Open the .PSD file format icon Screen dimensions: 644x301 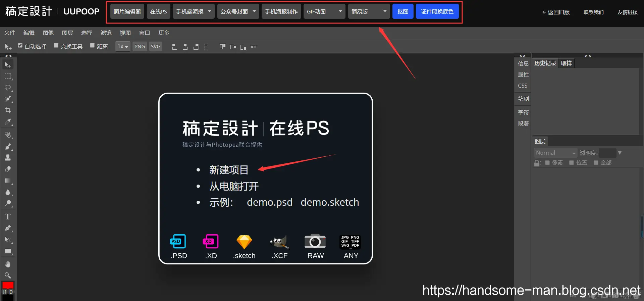pyautogui.click(x=178, y=241)
